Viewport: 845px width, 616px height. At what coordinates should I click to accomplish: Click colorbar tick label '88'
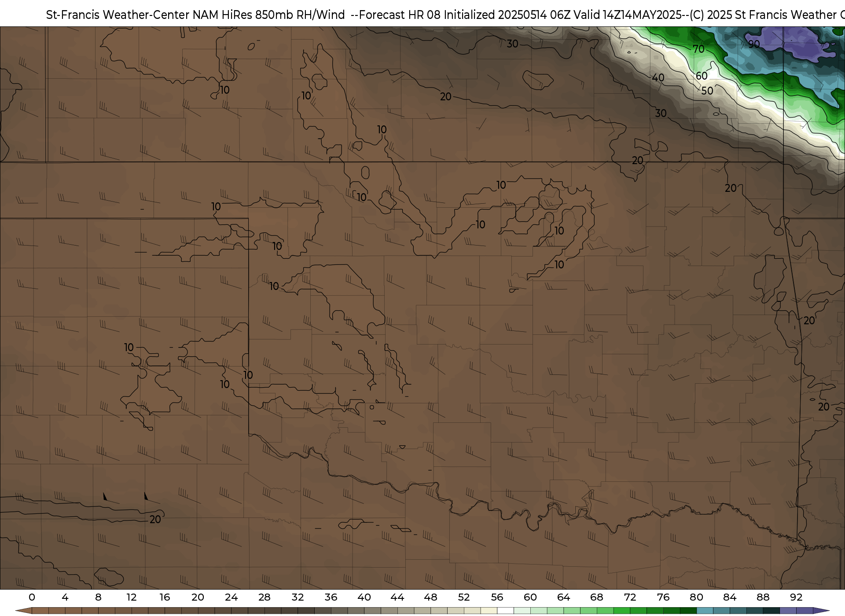[x=763, y=597]
